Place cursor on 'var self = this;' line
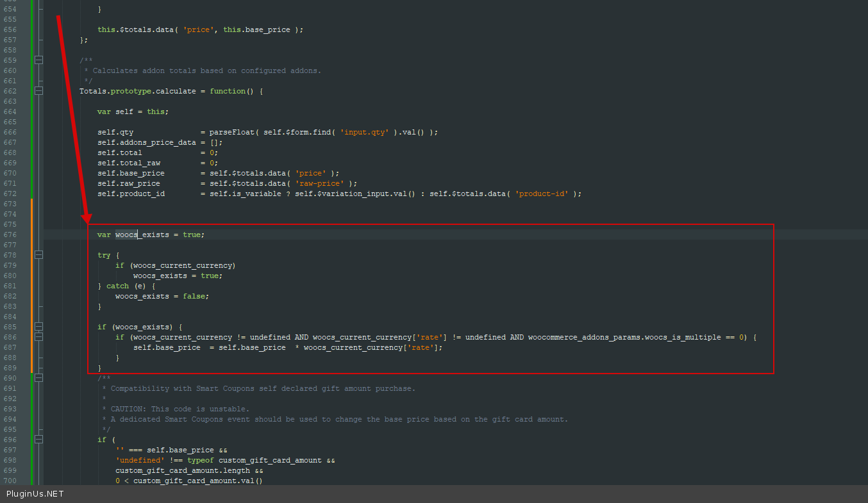This screenshot has height=503, width=868. tap(133, 111)
